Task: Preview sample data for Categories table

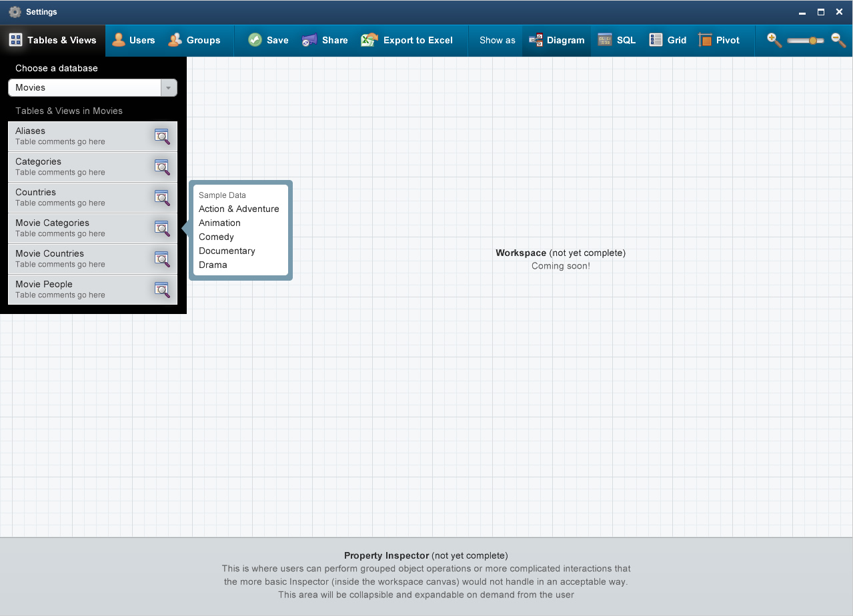Action: [x=162, y=167]
